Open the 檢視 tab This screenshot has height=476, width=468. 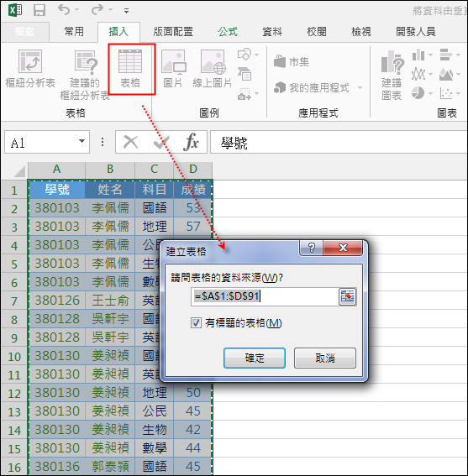[x=361, y=32]
